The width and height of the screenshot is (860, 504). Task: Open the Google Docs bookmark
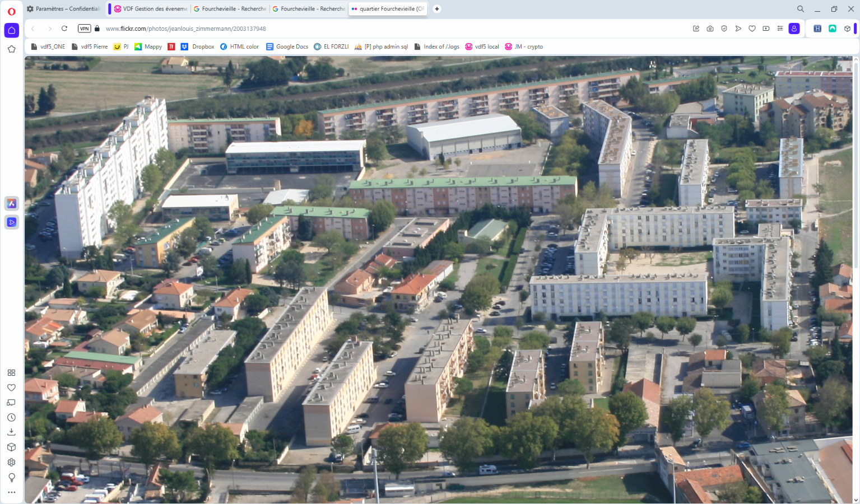tap(287, 46)
